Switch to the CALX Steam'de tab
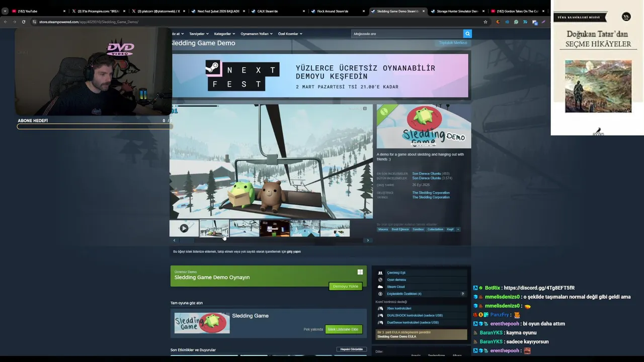Screen dimensions: 644x362 pos(278,11)
